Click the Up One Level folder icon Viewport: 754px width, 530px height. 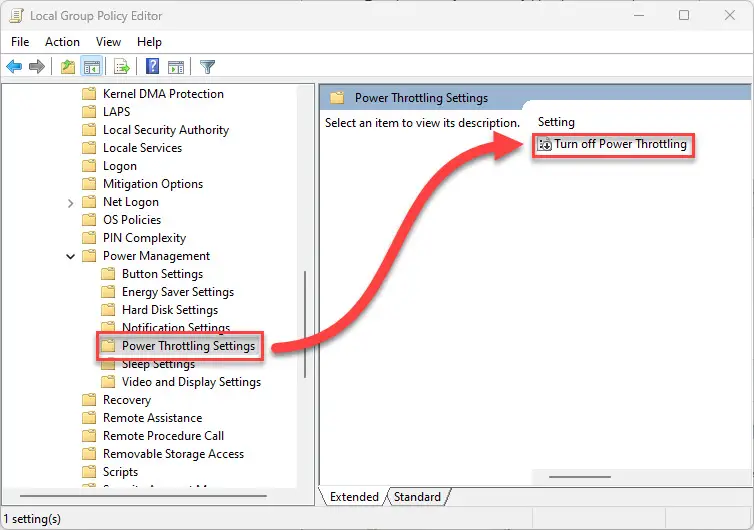click(x=68, y=66)
